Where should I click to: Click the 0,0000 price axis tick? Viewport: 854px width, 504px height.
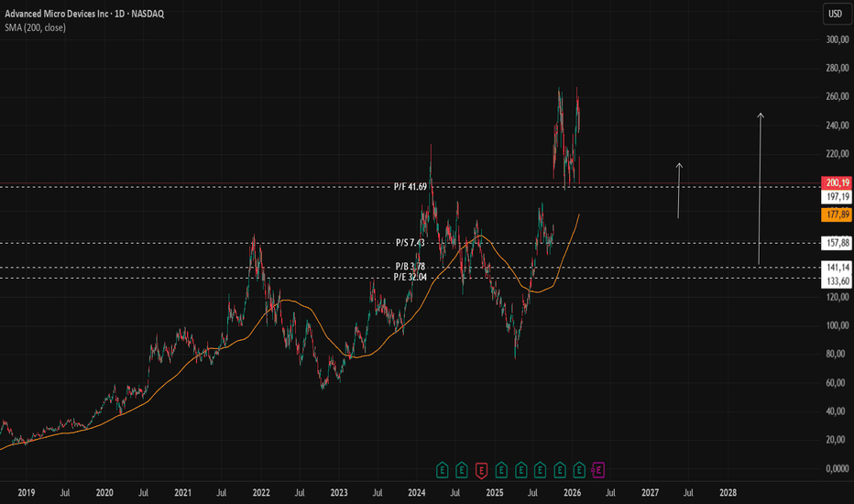click(x=838, y=468)
